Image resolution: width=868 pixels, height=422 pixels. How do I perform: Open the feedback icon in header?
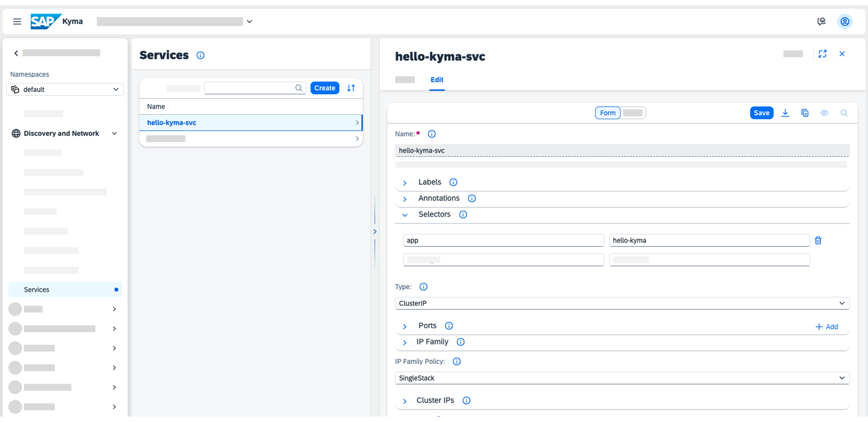click(x=821, y=22)
